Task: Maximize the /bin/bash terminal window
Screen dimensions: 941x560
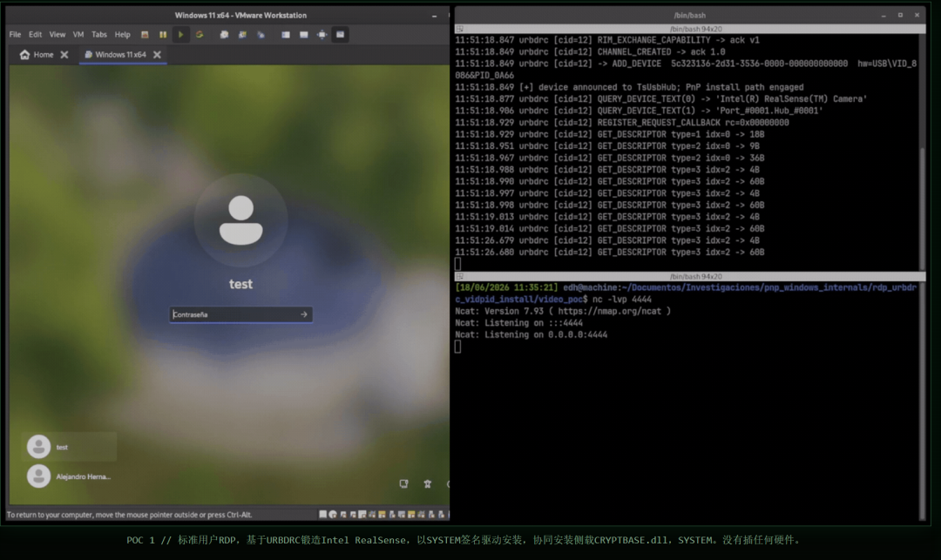Action: [x=900, y=15]
